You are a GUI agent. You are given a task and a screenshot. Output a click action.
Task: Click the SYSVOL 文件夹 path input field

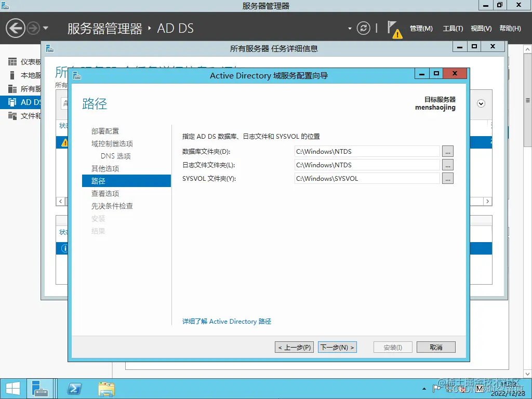pyautogui.click(x=367, y=179)
